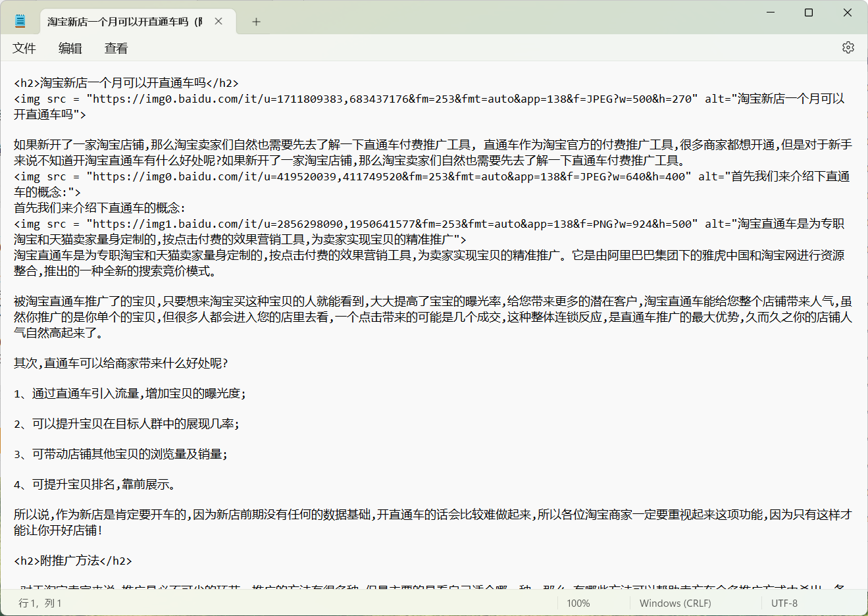Click the paragraph starting 被淘宝直通车推广了的宝贝
Image resolution: width=868 pixels, height=616 pixels.
point(433,317)
